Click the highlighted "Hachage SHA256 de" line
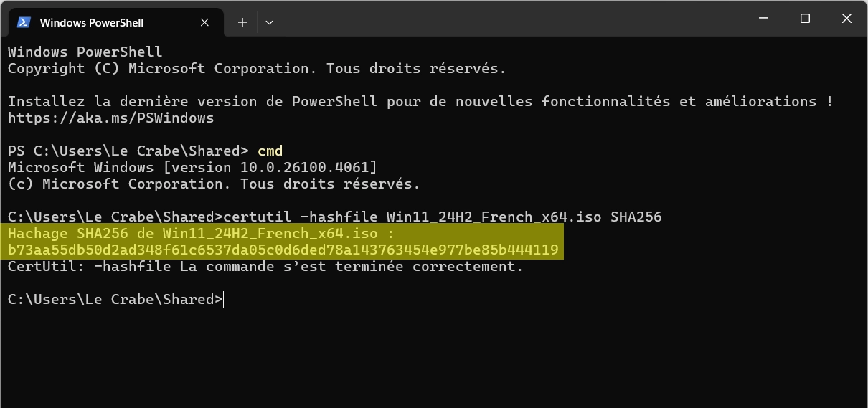This screenshot has height=408, width=868. 201,233
